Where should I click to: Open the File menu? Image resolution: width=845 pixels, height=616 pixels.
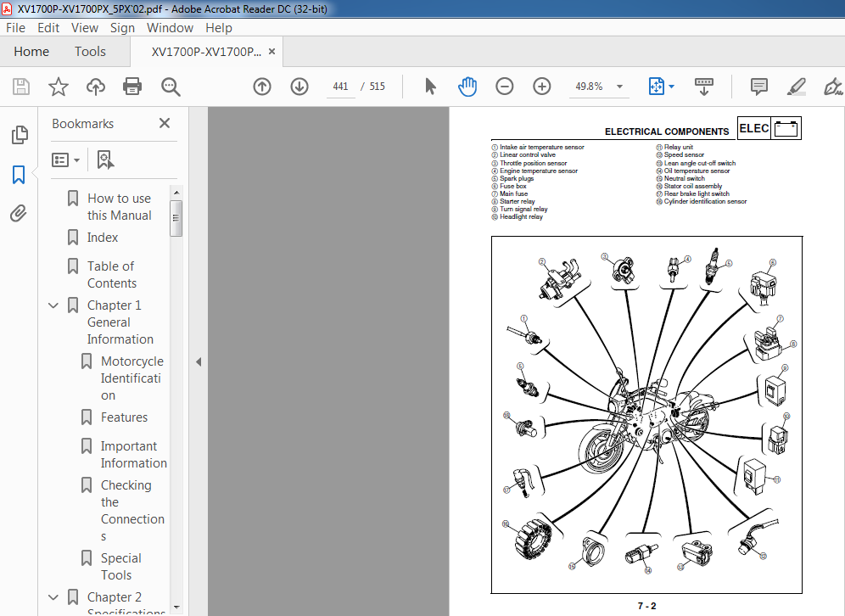click(15, 28)
